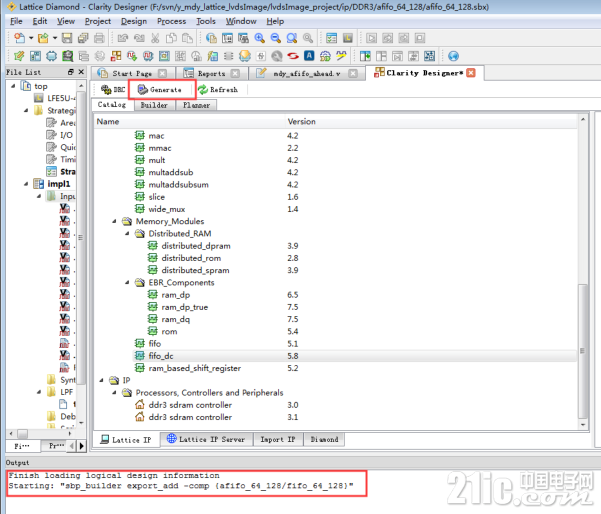Open the Device View chip icon

pos(51,56)
